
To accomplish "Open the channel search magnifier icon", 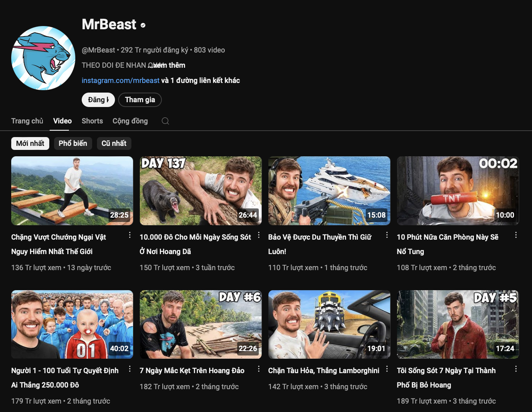I will (x=165, y=121).
